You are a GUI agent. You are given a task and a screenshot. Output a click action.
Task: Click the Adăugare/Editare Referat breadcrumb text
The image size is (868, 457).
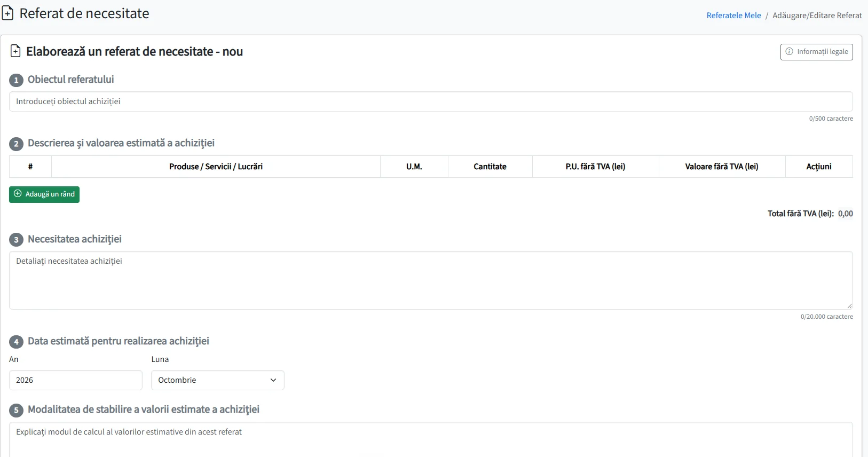[817, 15]
